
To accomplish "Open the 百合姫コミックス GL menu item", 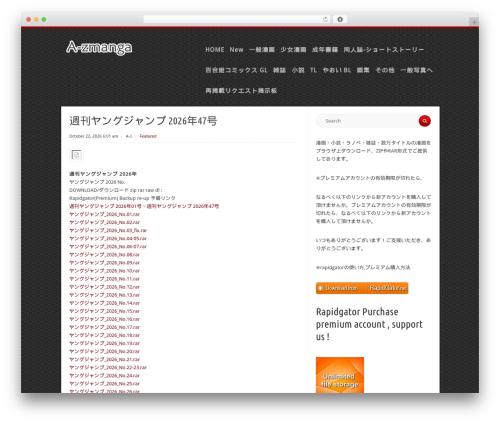I will 236,70.
